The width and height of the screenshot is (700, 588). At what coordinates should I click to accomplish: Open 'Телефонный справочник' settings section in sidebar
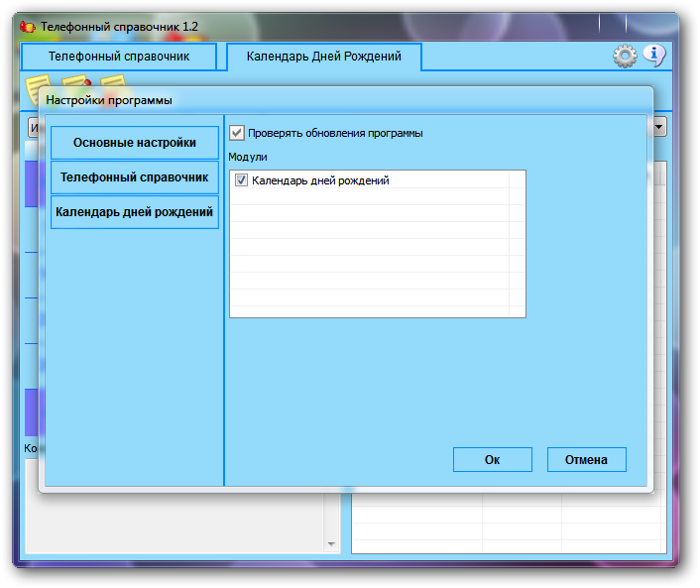[135, 177]
